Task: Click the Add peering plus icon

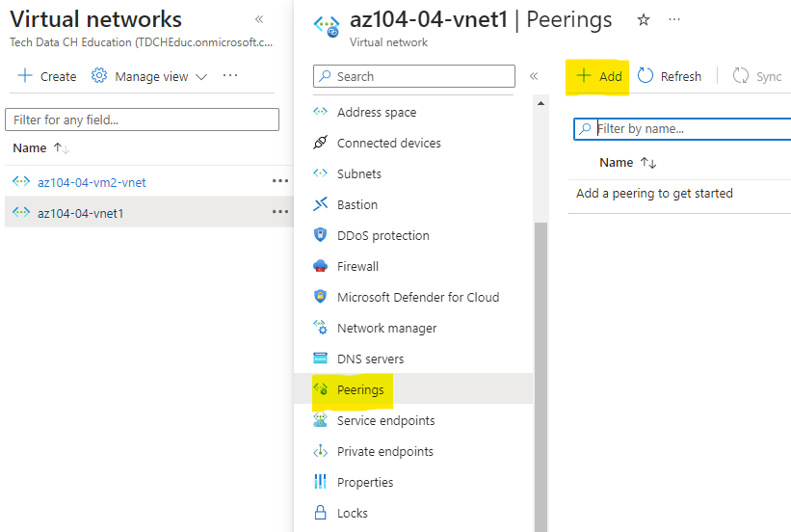Action: tap(583, 76)
